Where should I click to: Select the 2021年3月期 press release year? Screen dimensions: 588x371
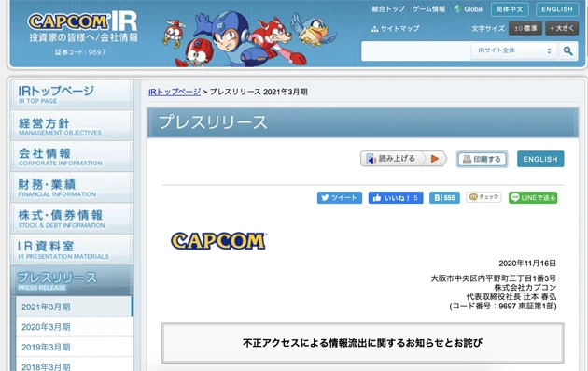point(75,307)
